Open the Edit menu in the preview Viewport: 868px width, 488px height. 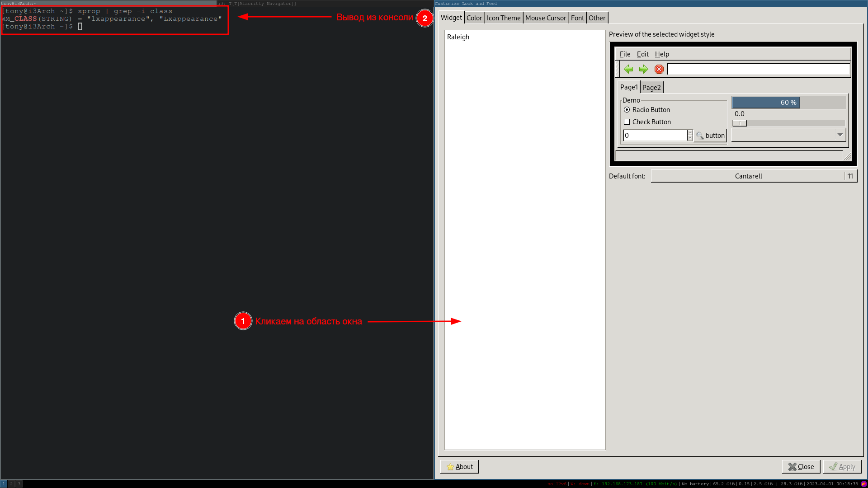tap(642, 54)
